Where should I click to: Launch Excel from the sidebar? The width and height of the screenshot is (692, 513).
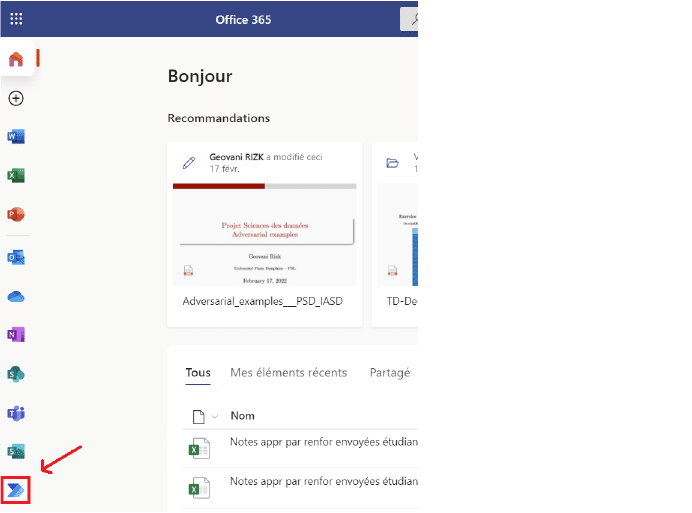(16, 176)
